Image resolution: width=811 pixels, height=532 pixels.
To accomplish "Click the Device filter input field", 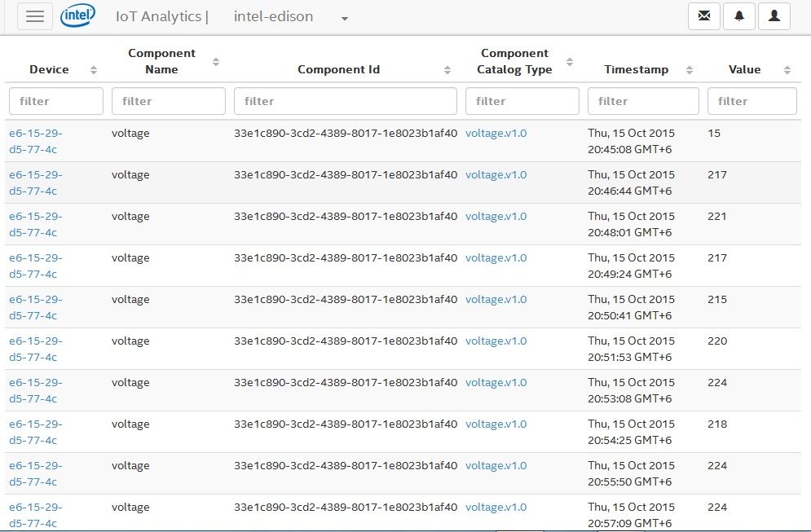I will point(56,101).
